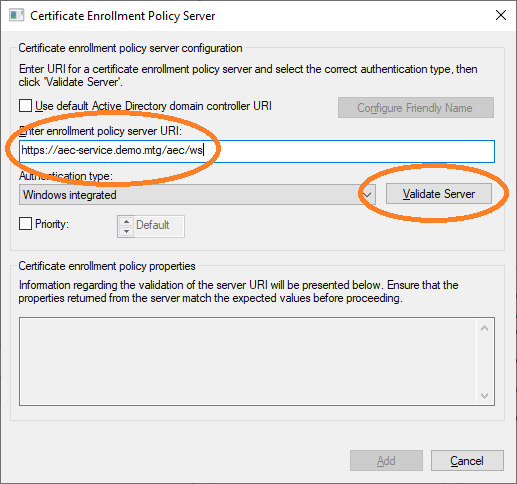The width and height of the screenshot is (517, 484).
Task: Click the policy properties scroll up arrow
Action: (x=485, y=329)
